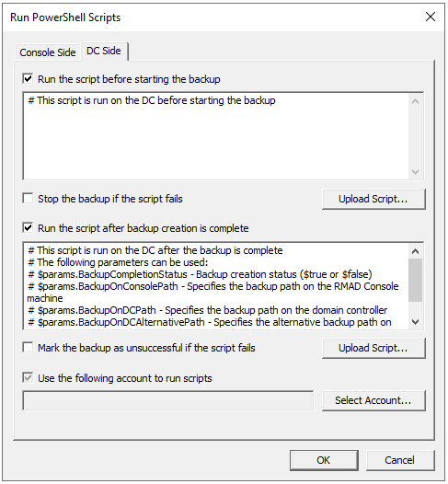
Task: Click the up arrow of the after-backup script scrollbar
Action: point(415,251)
